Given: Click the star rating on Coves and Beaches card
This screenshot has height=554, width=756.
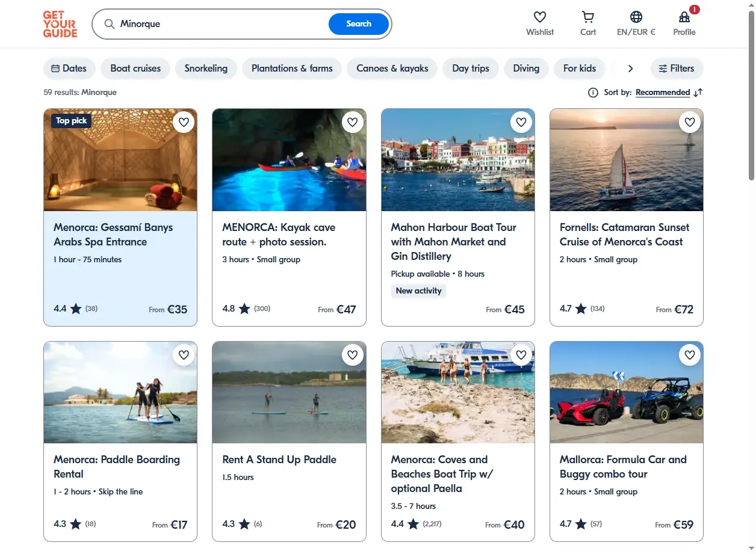Looking at the screenshot, I should pos(414,525).
